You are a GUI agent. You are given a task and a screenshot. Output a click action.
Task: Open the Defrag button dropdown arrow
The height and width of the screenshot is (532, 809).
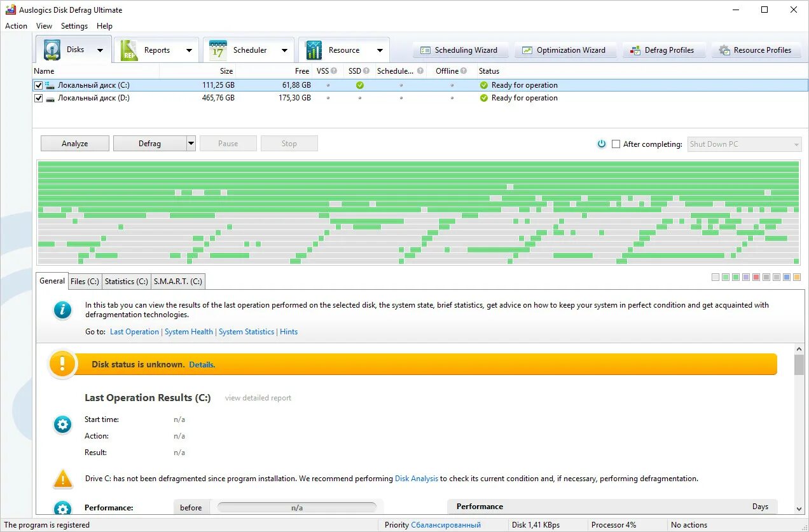(x=191, y=144)
